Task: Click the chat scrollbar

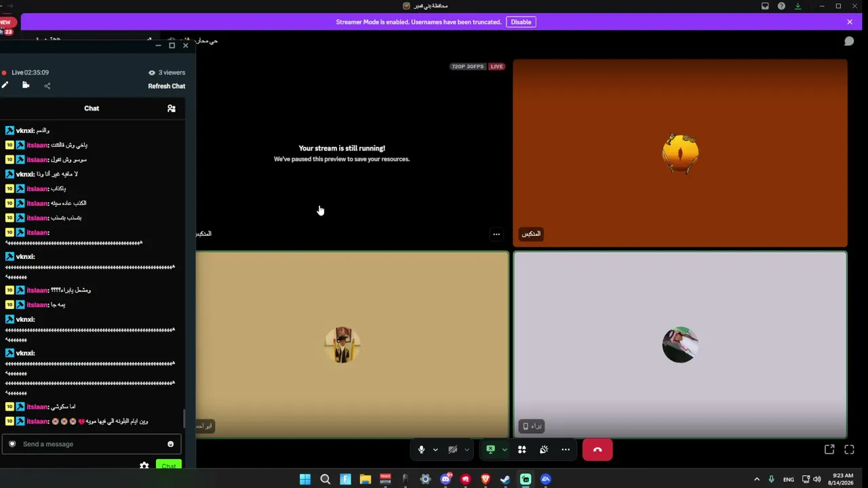Action: pyautogui.click(x=183, y=419)
